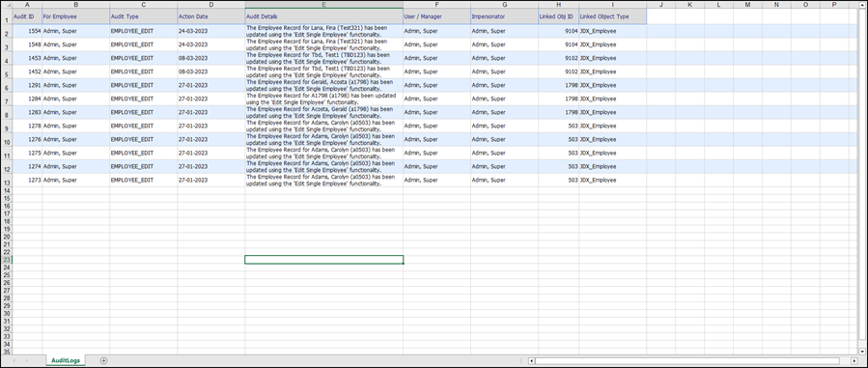Click Audit Details for Gerald, Acosta record
868x368 pixels.
[x=323, y=85]
